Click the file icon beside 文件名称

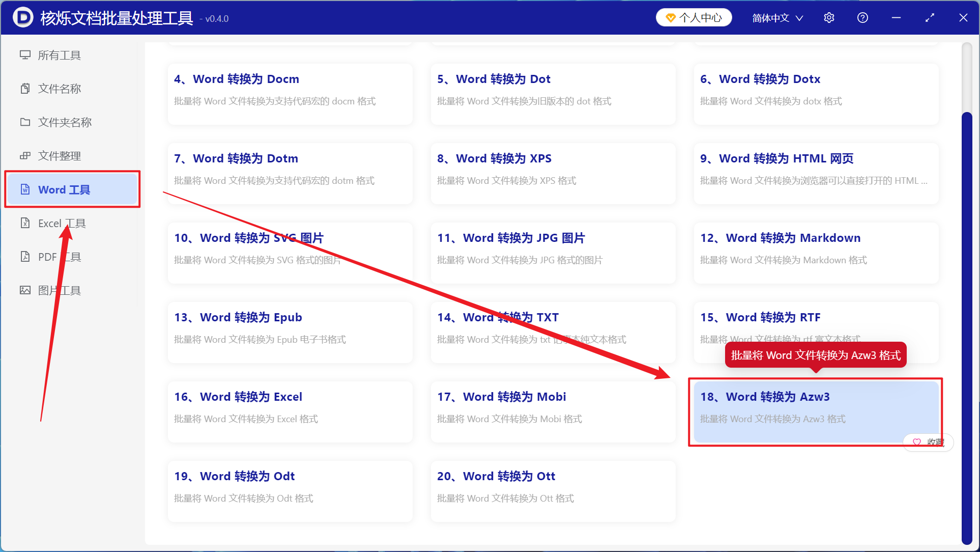click(x=25, y=89)
